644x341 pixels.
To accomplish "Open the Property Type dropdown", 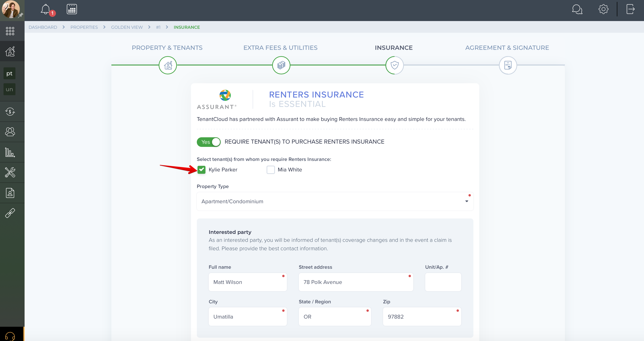I will (x=335, y=201).
